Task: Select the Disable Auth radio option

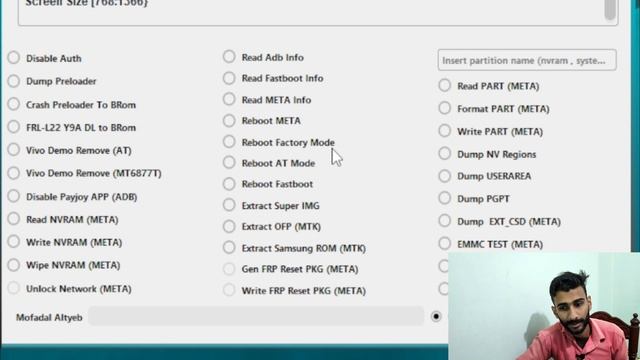Action: click(14, 58)
